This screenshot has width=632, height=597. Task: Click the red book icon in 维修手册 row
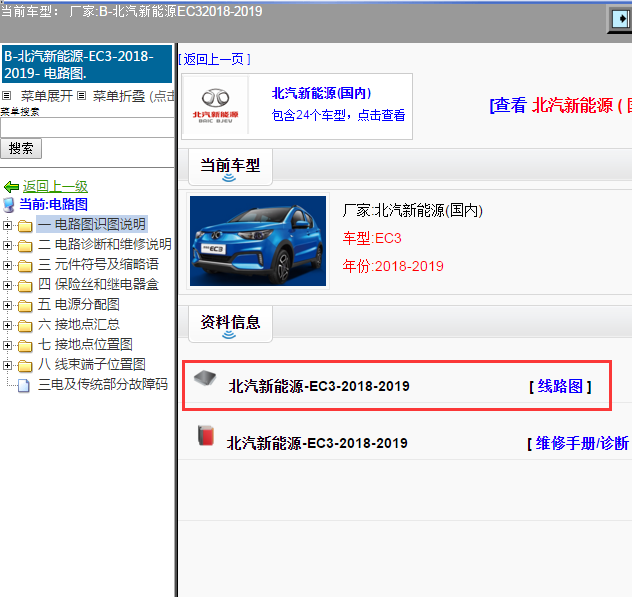coord(206,435)
